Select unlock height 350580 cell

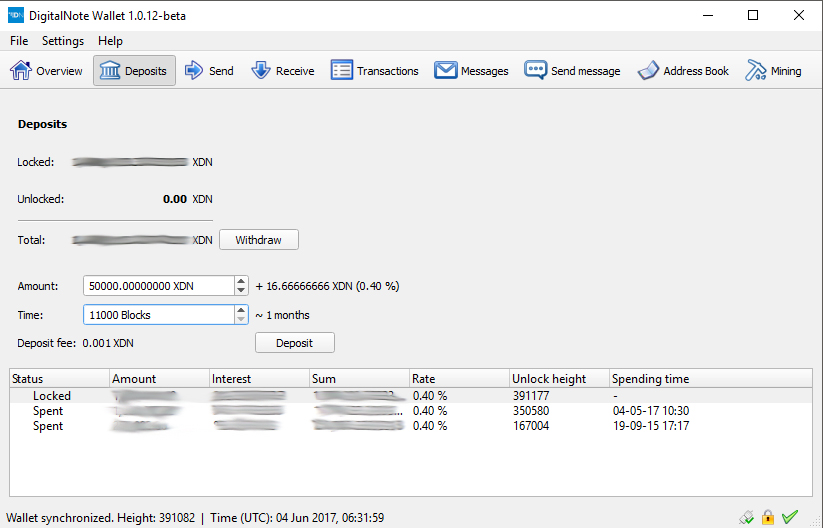pos(531,410)
